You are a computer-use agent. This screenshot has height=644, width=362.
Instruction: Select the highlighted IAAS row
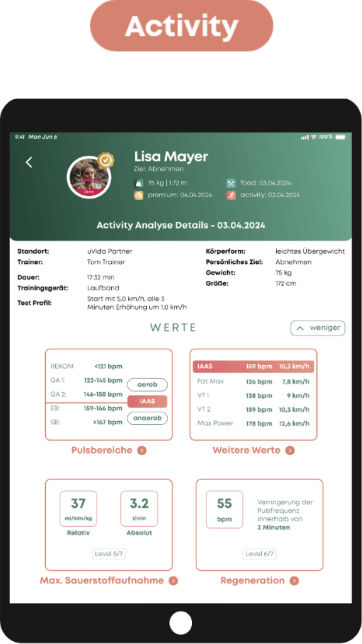click(253, 367)
